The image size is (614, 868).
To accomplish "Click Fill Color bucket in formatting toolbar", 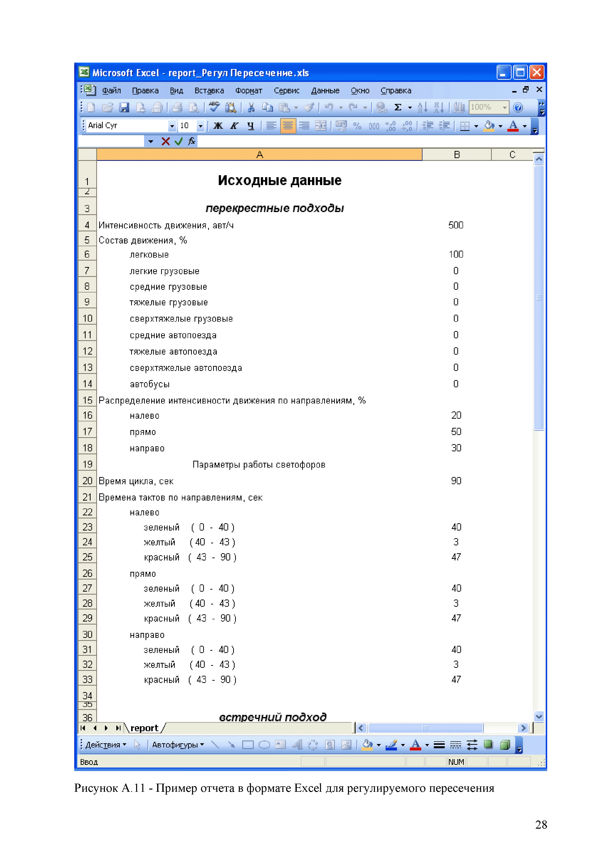I will pos(489,126).
